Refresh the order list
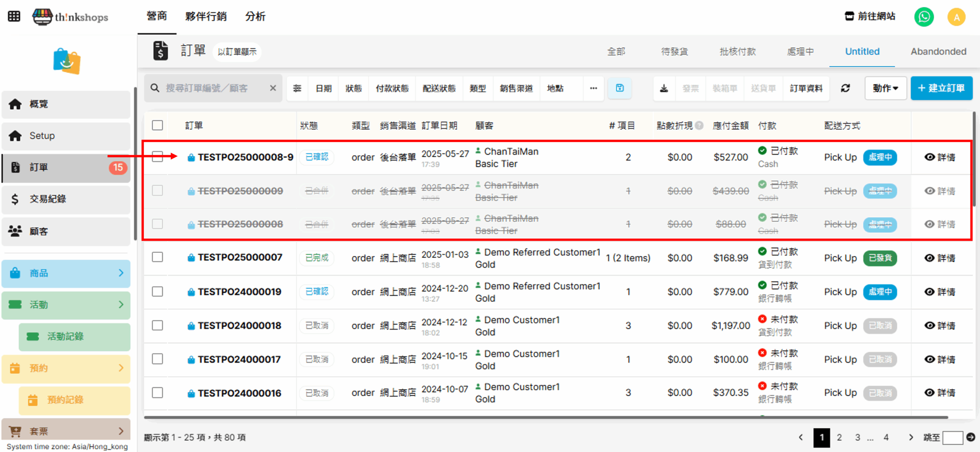980x452 pixels. 845,88
